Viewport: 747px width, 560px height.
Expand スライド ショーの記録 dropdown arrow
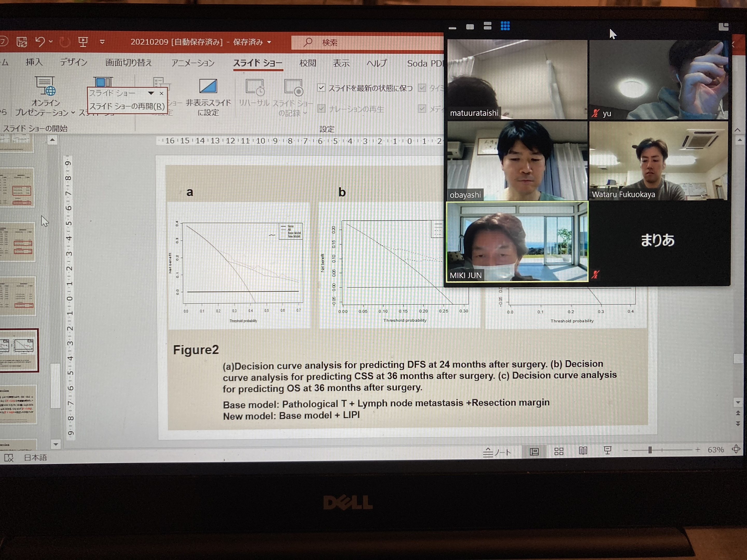point(305,113)
